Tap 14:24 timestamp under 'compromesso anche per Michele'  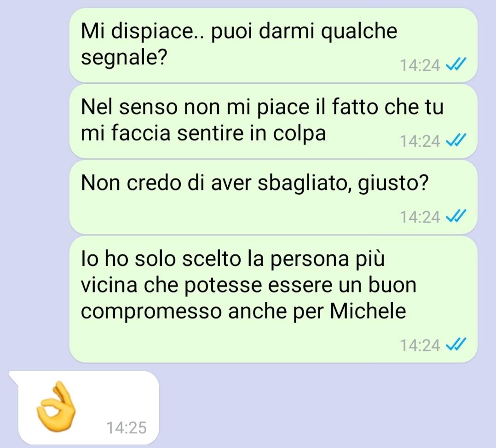(x=420, y=345)
